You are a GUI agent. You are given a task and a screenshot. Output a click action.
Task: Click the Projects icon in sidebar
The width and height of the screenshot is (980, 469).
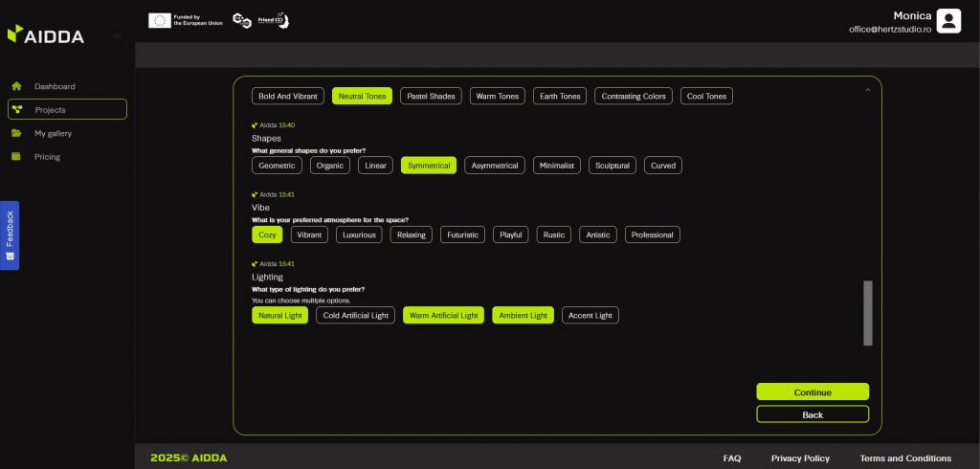pyautogui.click(x=16, y=110)
